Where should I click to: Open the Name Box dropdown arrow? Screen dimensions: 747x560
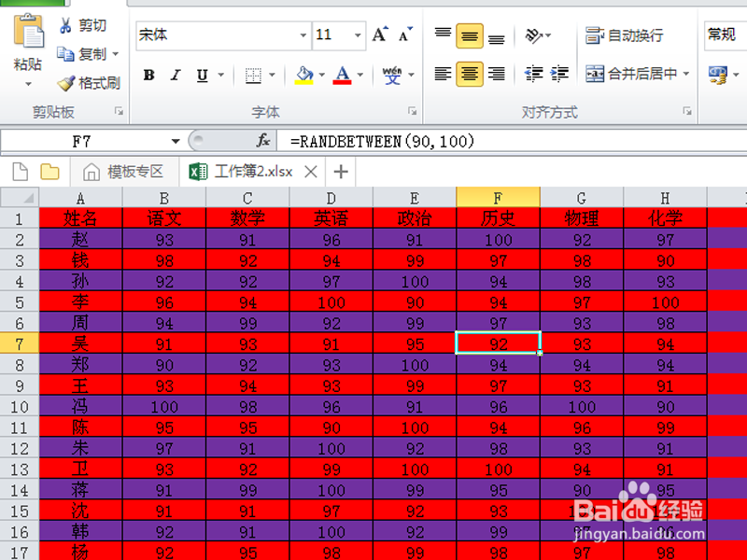(176, 141)
